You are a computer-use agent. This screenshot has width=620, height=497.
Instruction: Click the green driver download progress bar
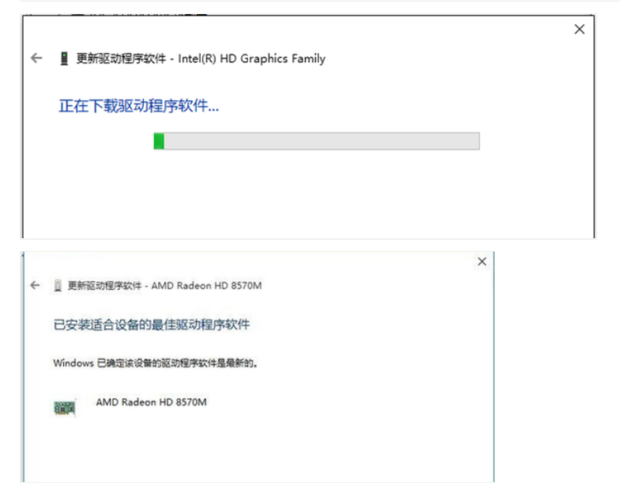coord(316,141)
